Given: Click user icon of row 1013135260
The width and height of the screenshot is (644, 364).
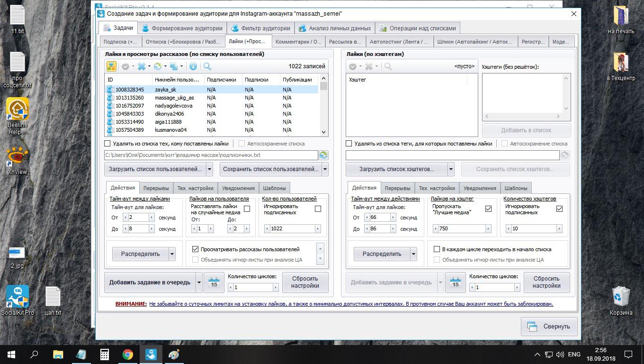Looking at the screenshot, I should tap(110, 98).
